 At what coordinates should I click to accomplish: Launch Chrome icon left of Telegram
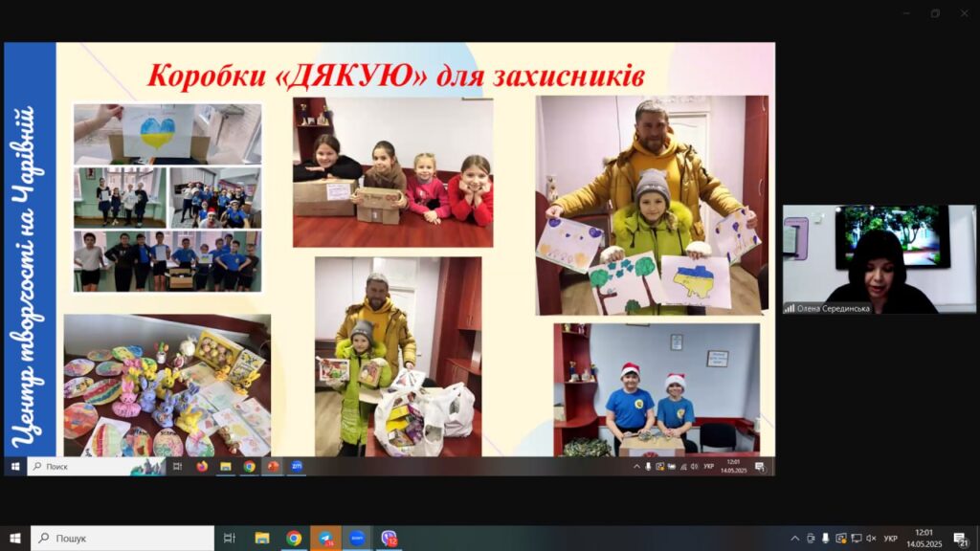tap(294, 538)
